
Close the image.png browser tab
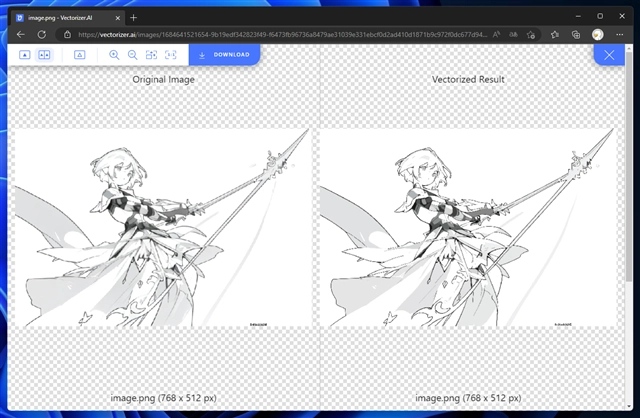[x=118, y=18]
